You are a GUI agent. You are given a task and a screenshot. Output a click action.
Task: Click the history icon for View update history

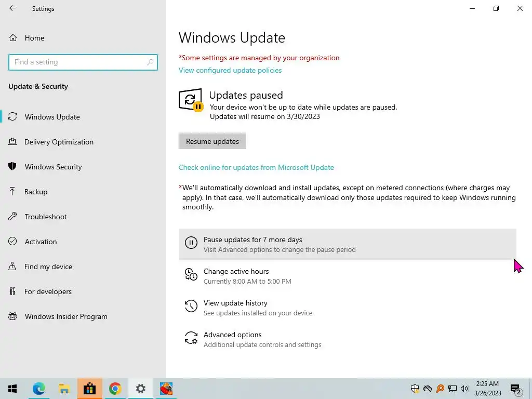point(191,306)
